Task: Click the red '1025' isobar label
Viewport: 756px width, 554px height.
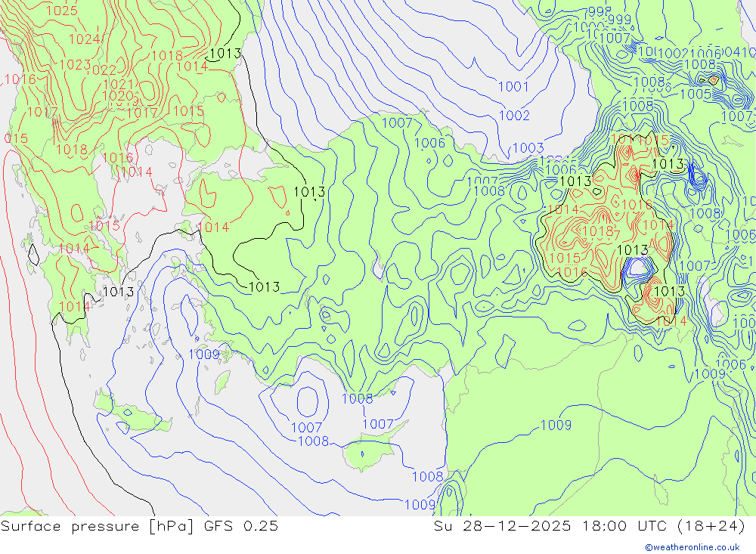Action: pyautogui.click(x=62, y=10)
